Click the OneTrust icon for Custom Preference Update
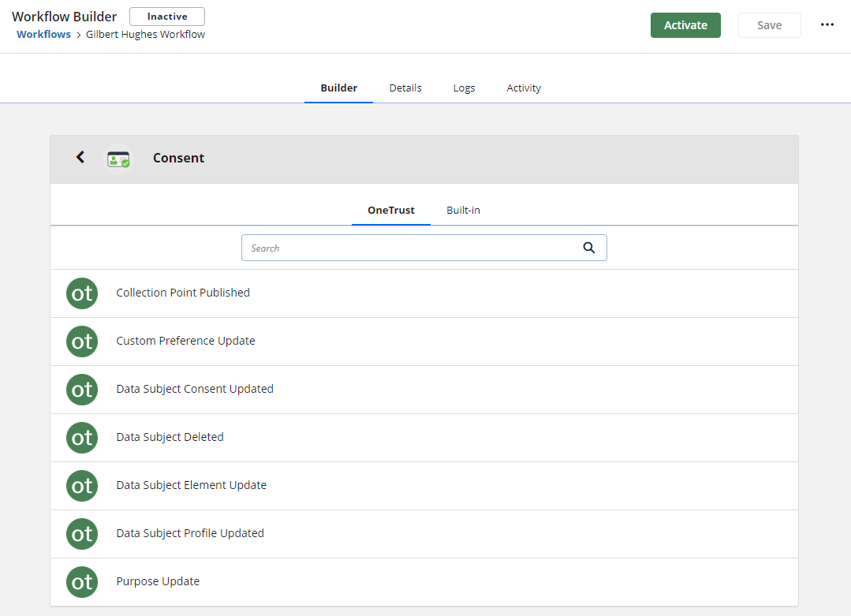The width and height of the screenshot is (851, 616). point(81,341)
